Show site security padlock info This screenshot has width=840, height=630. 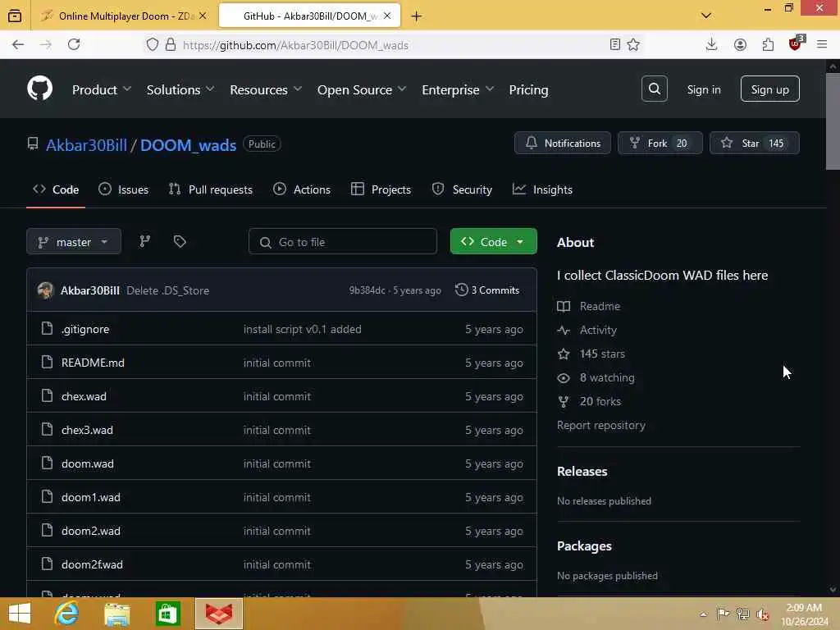[171, 44]
